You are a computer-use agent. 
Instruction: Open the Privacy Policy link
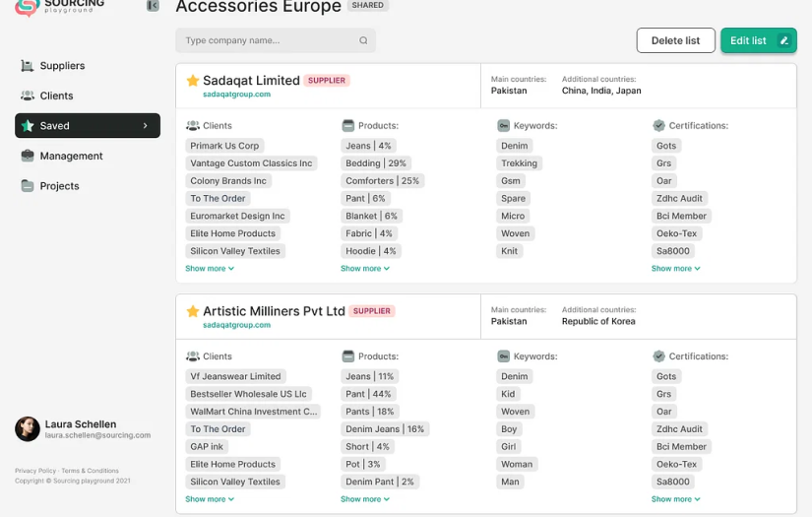[35, 471]
